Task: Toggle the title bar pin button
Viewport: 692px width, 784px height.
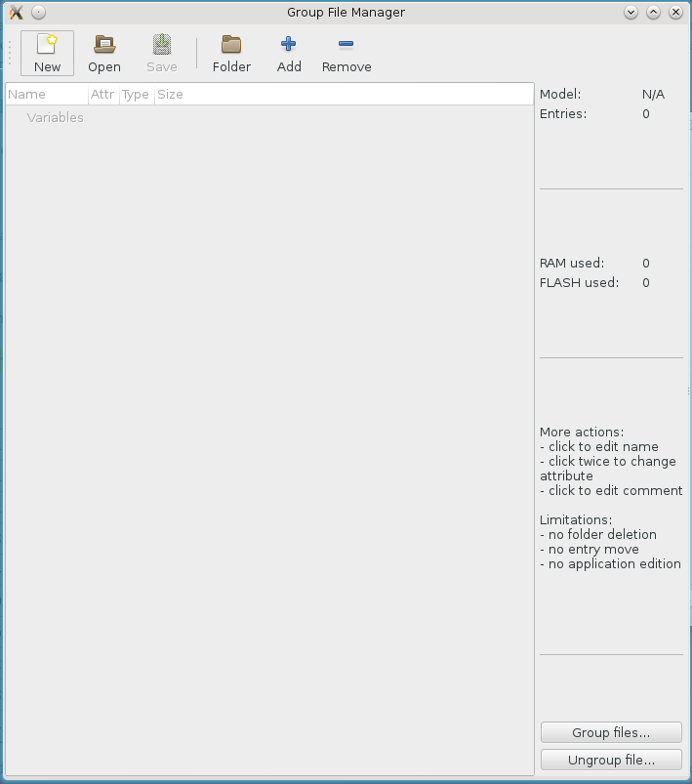Action: coord(38,13)
